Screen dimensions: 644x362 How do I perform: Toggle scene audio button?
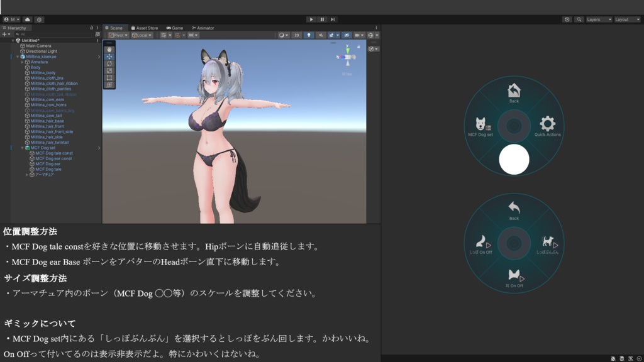[321, 35]
